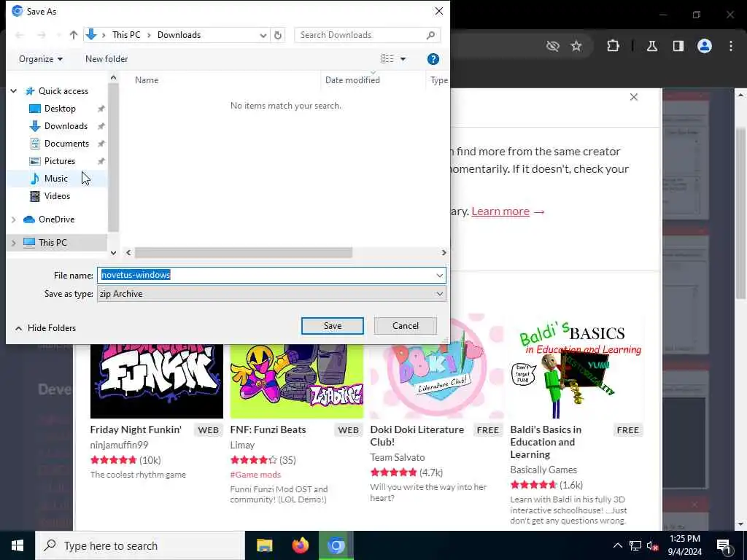The height and width of the screenshot is (560, 747).
Task: Open Baldi's Basics in Education and Learning link
Action: [x=546, y=442]
